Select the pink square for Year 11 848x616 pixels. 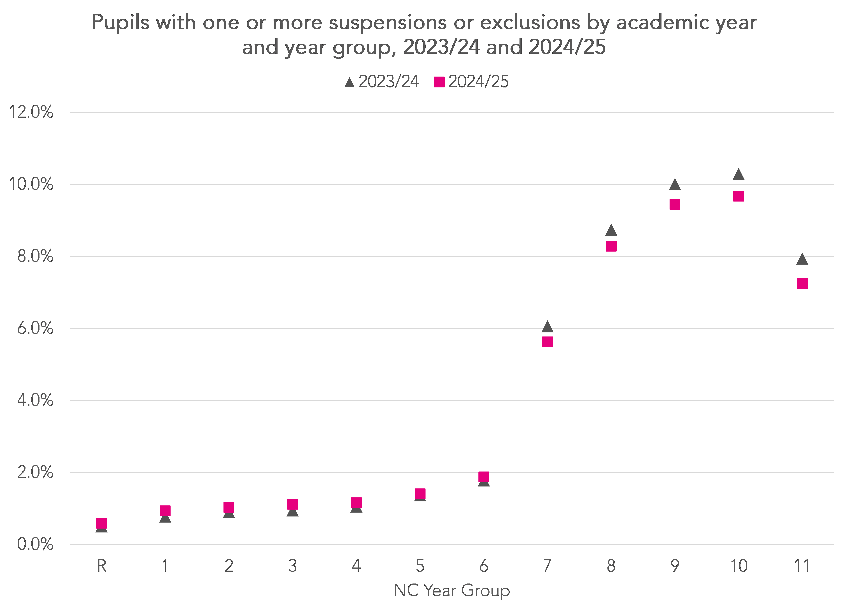click(802, 284)
